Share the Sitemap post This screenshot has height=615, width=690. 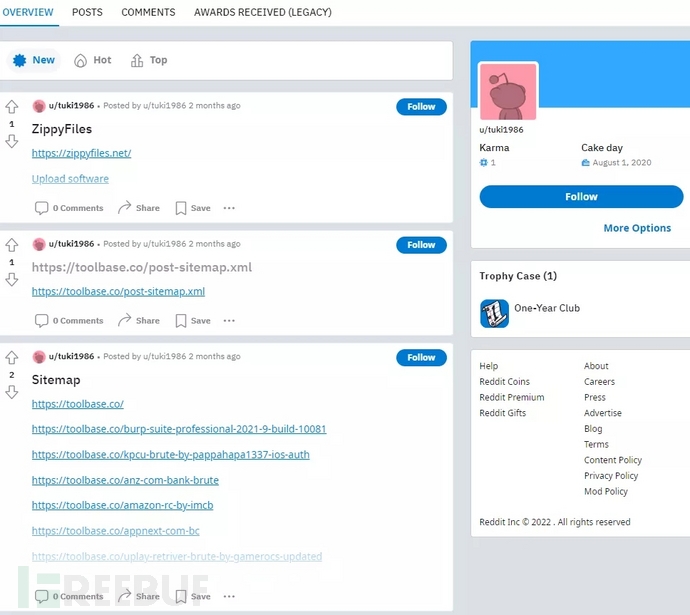click(139, 597)
